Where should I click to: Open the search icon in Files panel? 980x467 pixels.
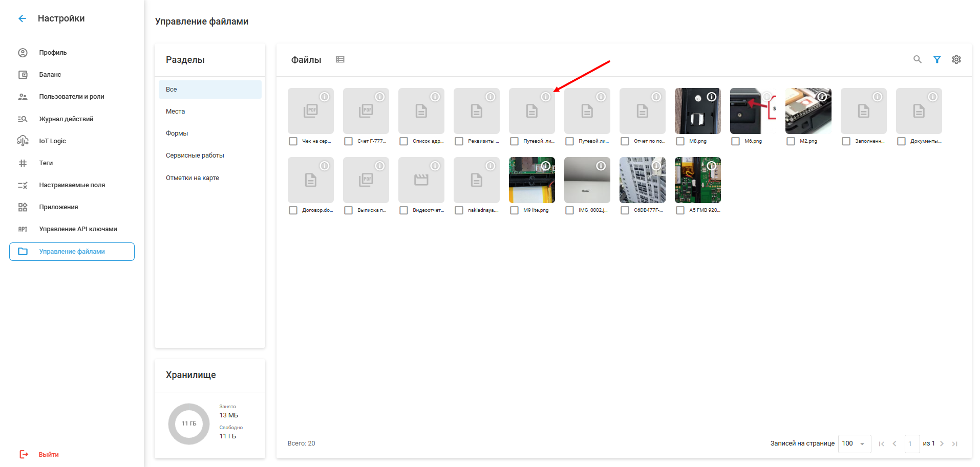[x=917, y=59]
